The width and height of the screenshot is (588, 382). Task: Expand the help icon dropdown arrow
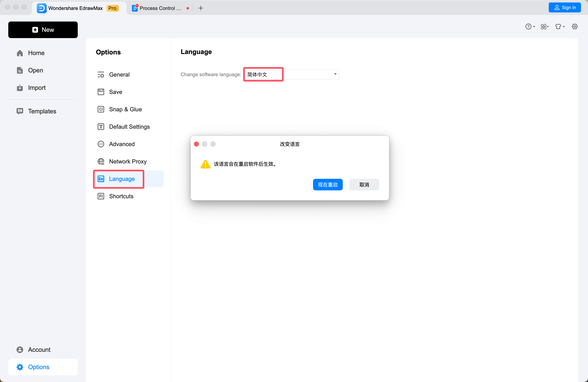tap(534, 27)
